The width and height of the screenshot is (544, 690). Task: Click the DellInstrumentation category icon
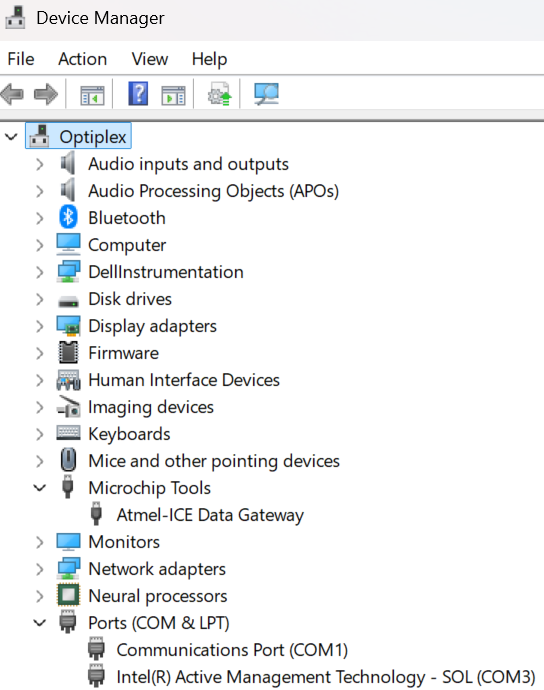tap(69, 272)
